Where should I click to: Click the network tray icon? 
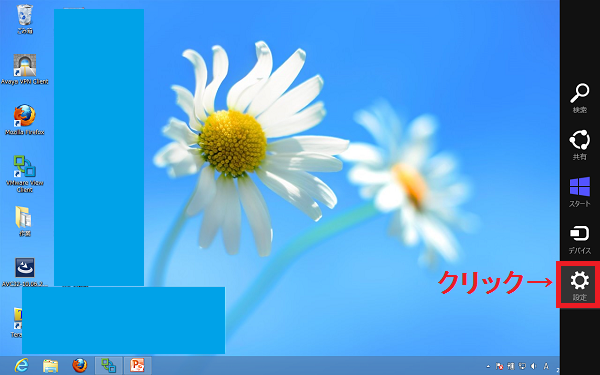tap(522, 366)
